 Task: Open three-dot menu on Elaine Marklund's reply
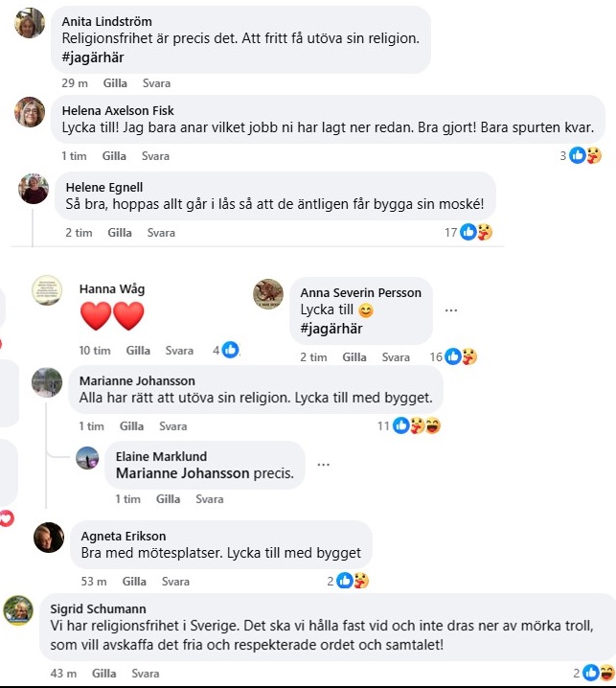pyautogui.click(x=323, y=465)
